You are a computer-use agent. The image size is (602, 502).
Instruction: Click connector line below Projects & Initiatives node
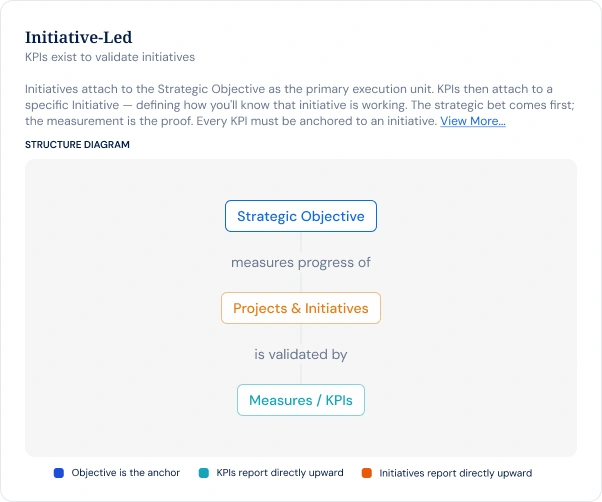point(301,335)
